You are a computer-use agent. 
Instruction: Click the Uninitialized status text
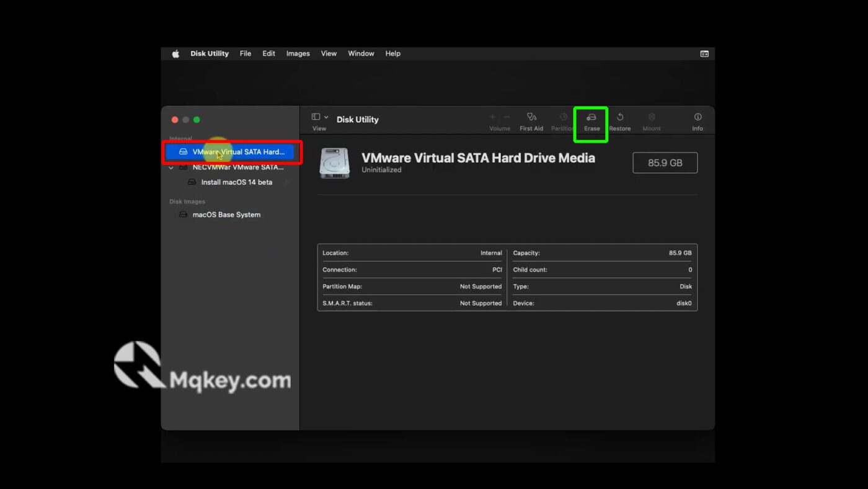[x=381, y=170]
